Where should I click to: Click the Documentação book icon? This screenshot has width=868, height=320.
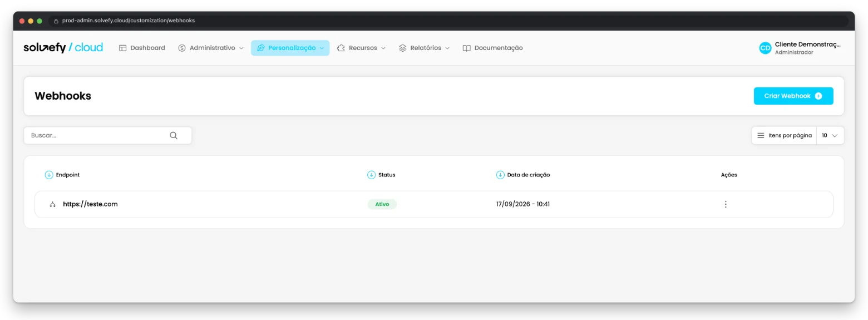click(x=467, y=48)
